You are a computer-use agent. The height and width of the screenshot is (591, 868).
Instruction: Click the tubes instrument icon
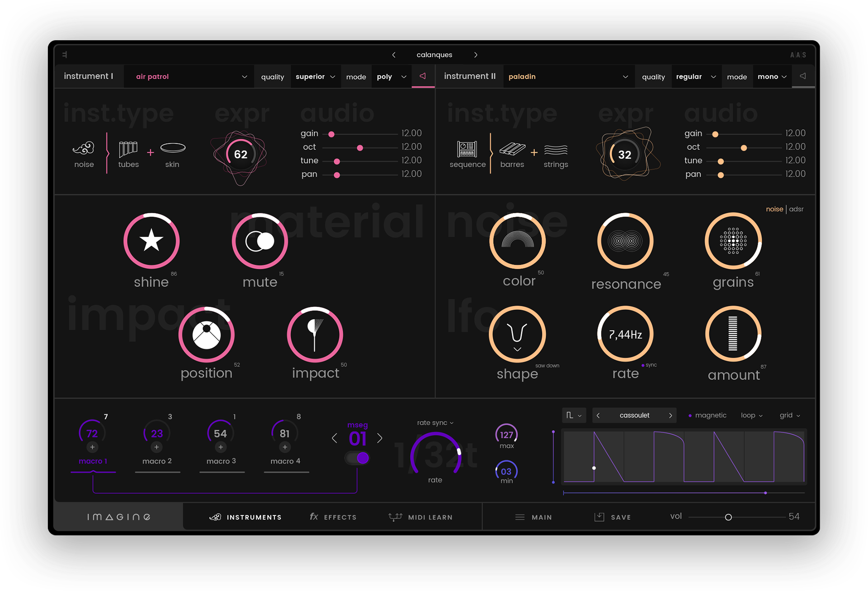tap(128, 149)
